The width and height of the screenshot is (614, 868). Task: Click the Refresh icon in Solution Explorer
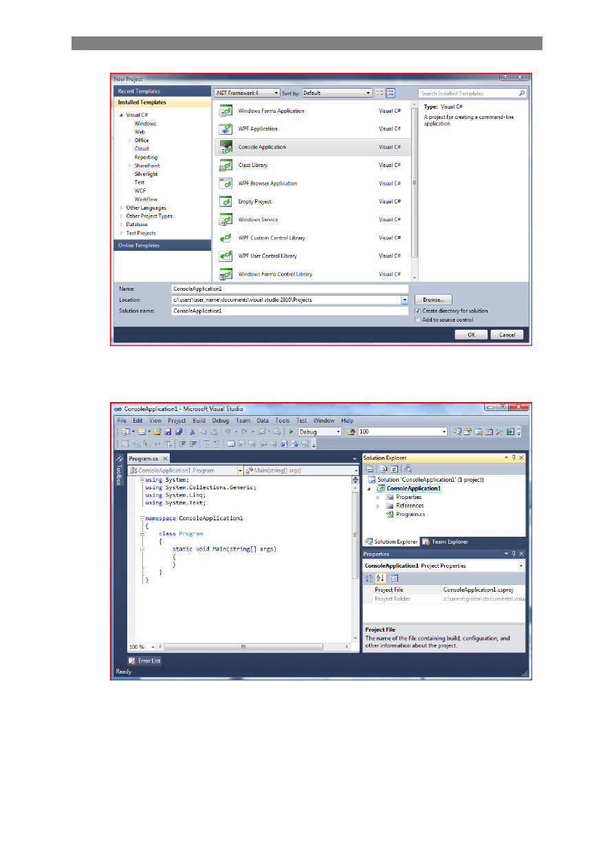394,468
